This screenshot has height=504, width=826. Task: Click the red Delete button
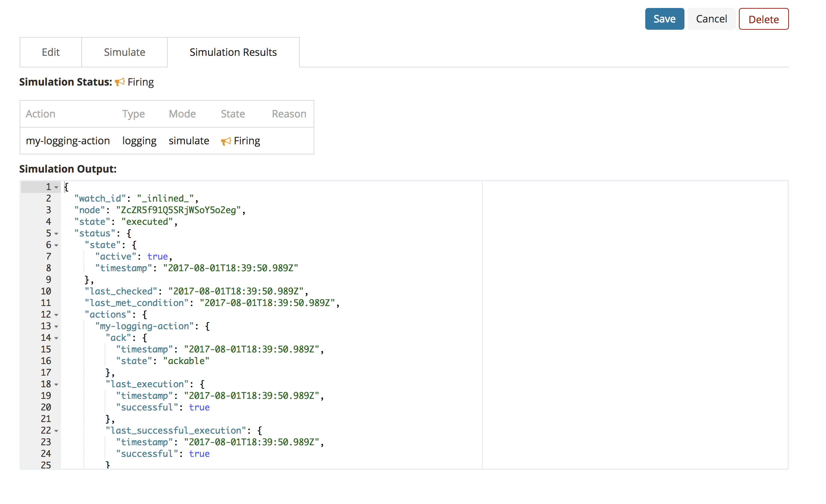pos(763,19)
